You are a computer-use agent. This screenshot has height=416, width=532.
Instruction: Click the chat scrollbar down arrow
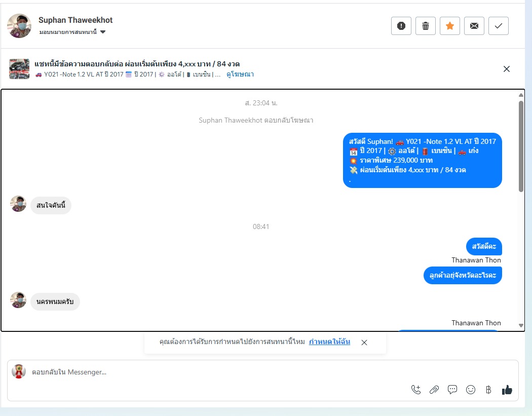(521, 326)
